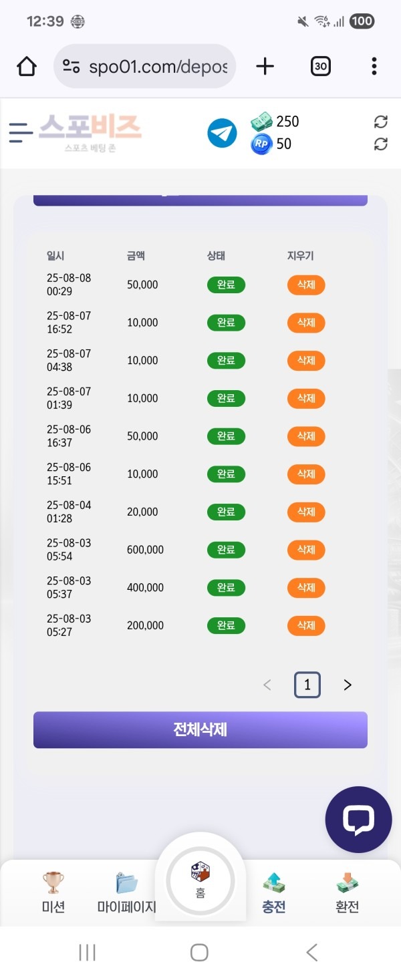Select page number 1 in pagination
This screenshot has width=401, height=980.
pyautogui.click(x=307, y=684)
